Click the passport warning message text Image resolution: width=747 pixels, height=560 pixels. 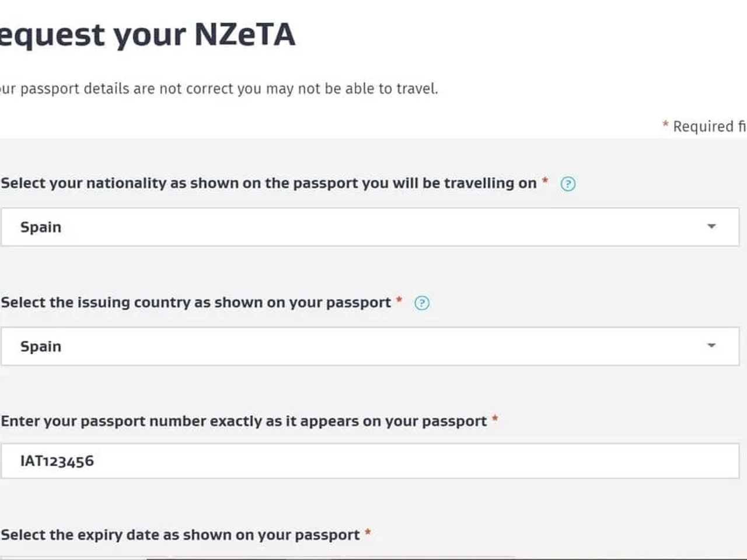pyautogui.click(x=219, y=89)
